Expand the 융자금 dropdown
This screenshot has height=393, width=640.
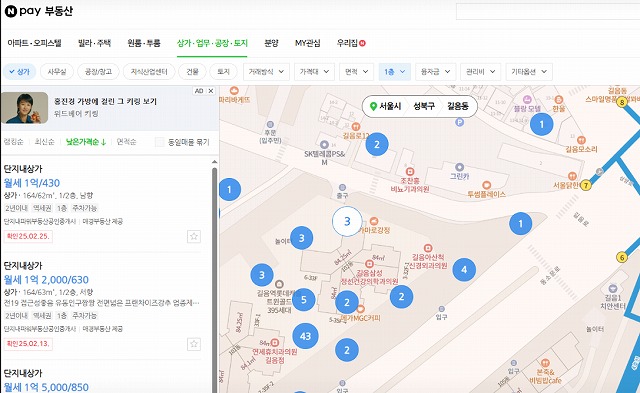coord(436,72)
